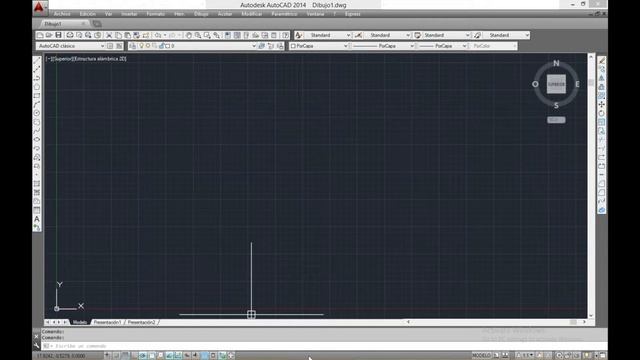Image resolution: width=640 pixels, height=360 pixels.
Task: Click the Superior view label in viewport
Action: [x=63, y=59]
